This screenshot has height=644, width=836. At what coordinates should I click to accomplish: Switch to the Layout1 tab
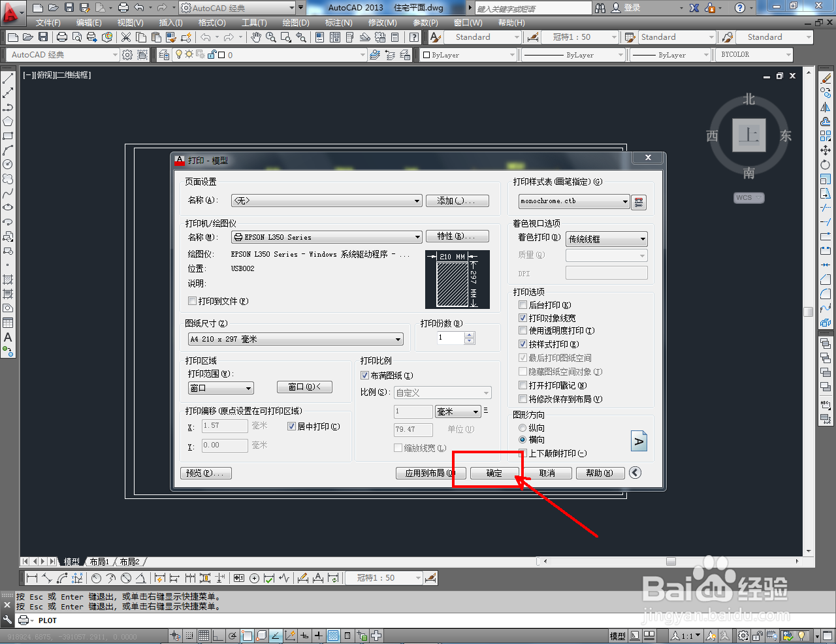99,562
